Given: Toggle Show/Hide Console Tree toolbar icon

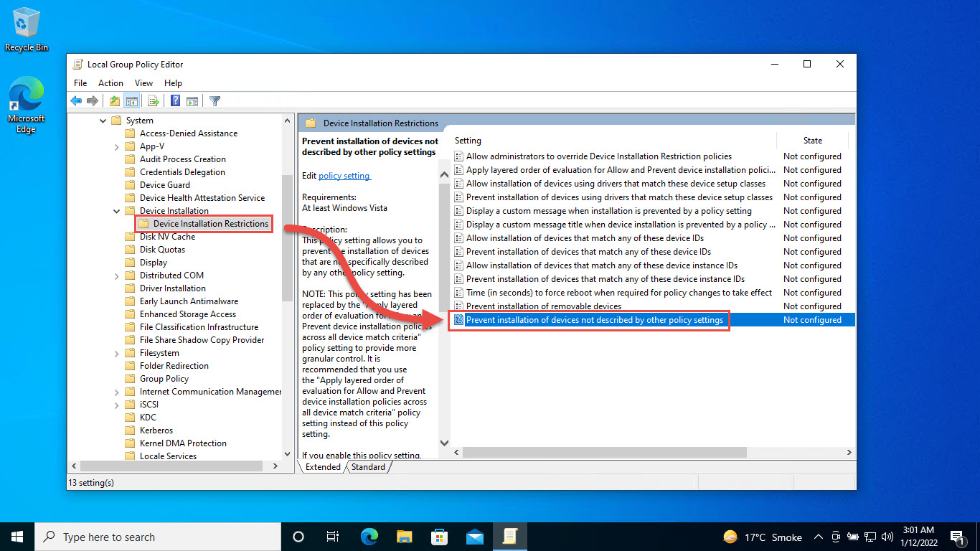Looking at the screenshot, I should point(131,101).
